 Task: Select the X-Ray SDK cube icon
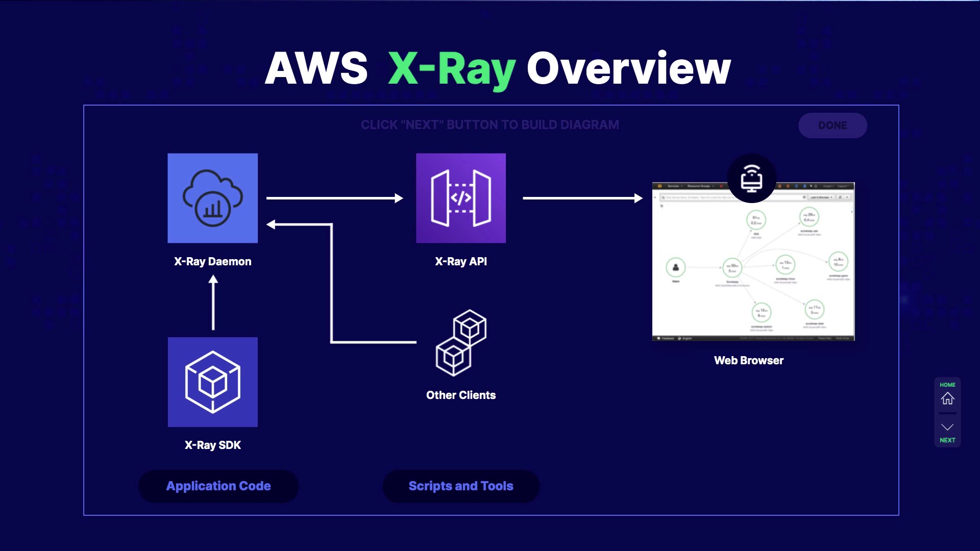coord(212,382)
